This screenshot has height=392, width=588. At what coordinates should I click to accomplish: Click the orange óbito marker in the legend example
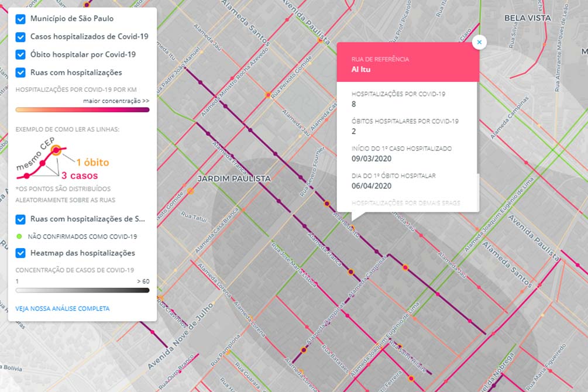(56, 150)
